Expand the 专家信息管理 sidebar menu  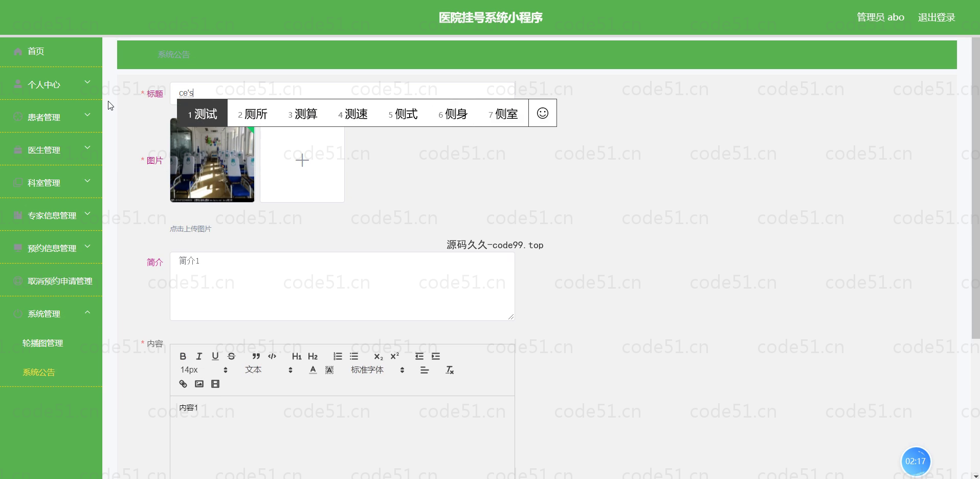51,215
